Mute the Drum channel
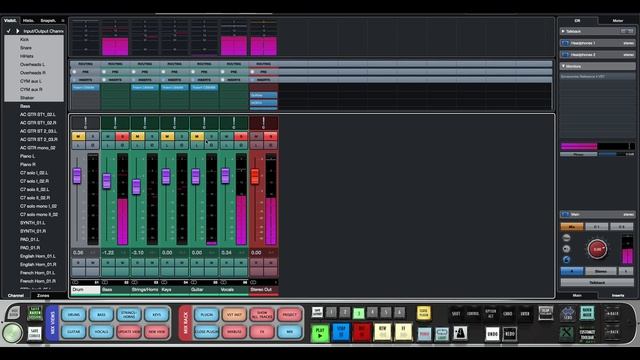The width and height of the screenshot is (640, 360). tap(78, 136)
